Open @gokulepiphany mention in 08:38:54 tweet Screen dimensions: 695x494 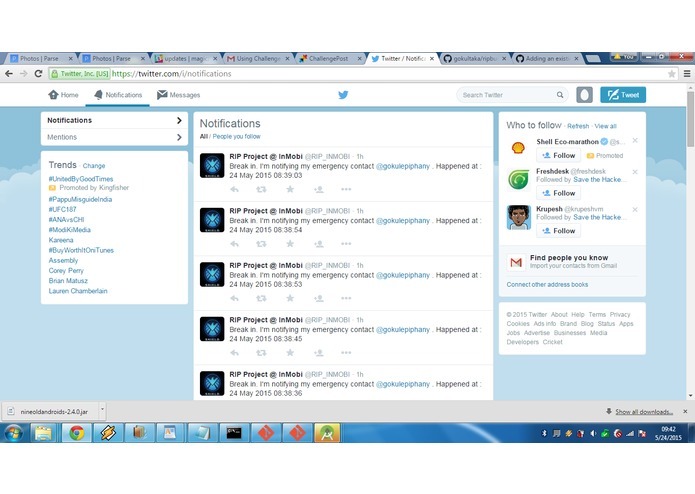click(403, 221)
